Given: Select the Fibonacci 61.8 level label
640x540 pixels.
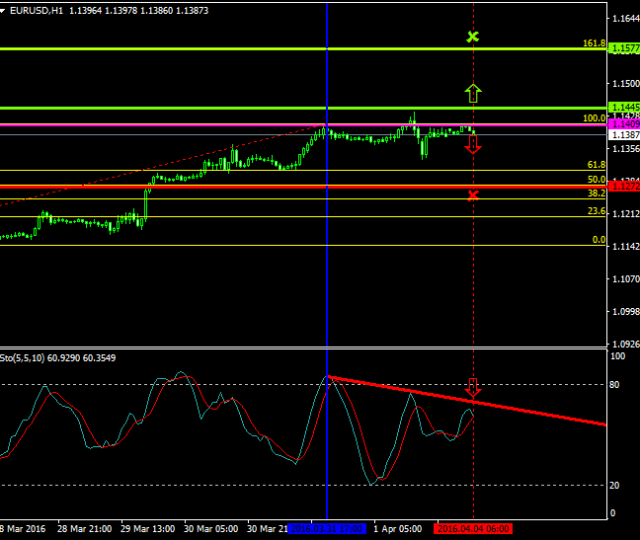Looking at the screenshot, I should [x=596, y=165].
